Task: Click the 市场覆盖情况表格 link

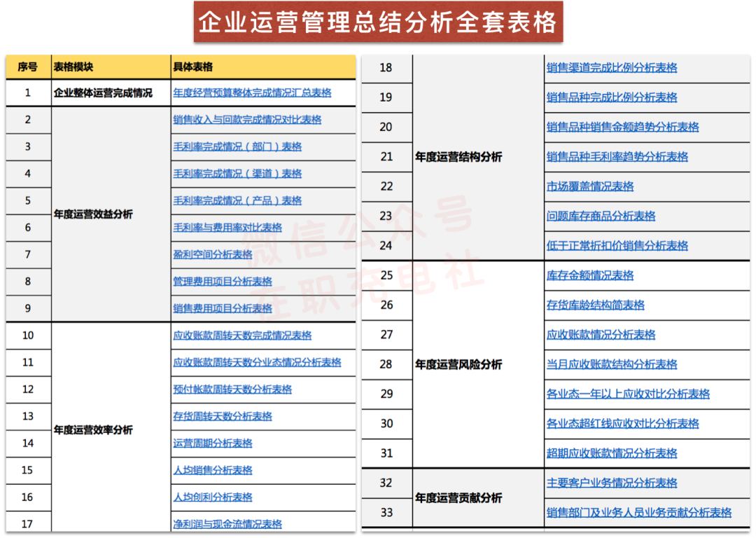Action: coord(590,186)
